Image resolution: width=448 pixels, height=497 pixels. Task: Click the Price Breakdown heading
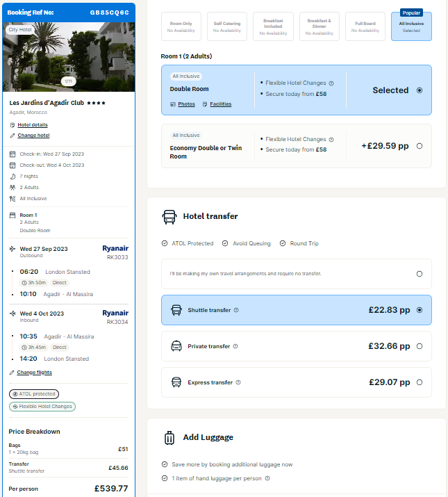[x=34, y=432]
